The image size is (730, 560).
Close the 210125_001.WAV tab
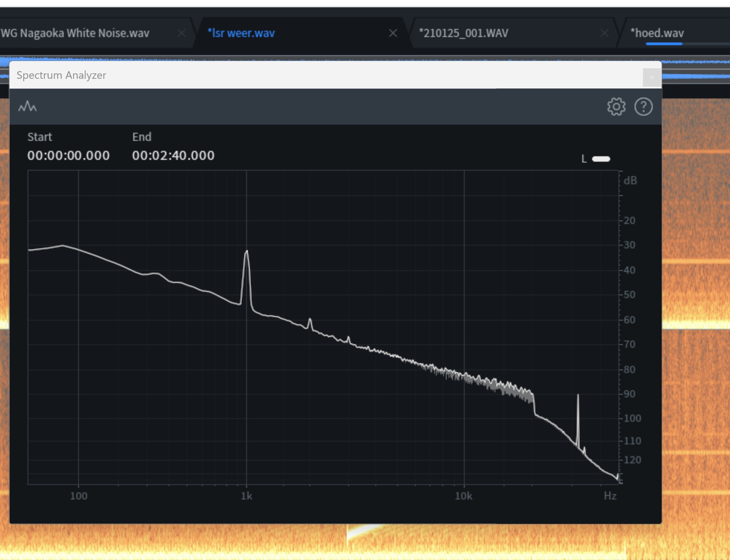604,33
